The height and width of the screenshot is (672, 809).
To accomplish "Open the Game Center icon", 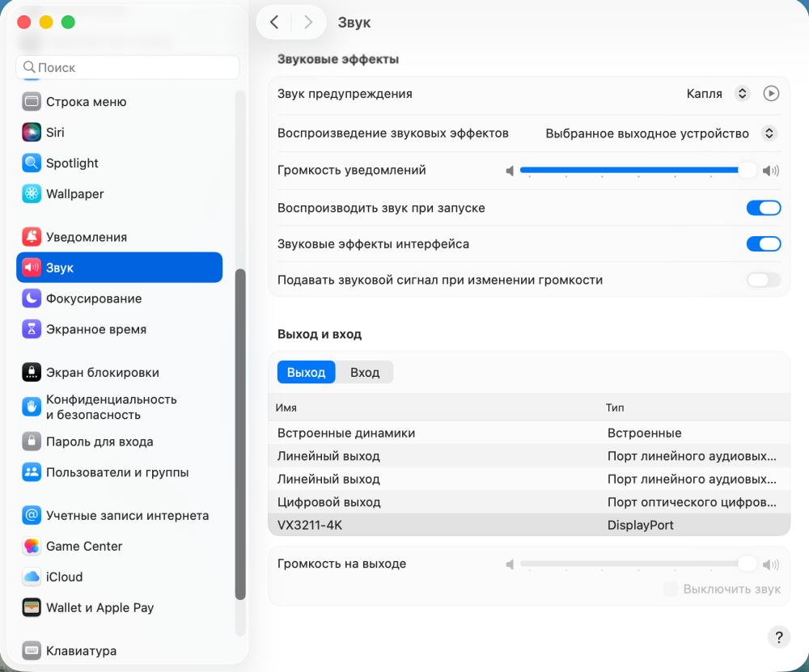I will pos(32,546).
